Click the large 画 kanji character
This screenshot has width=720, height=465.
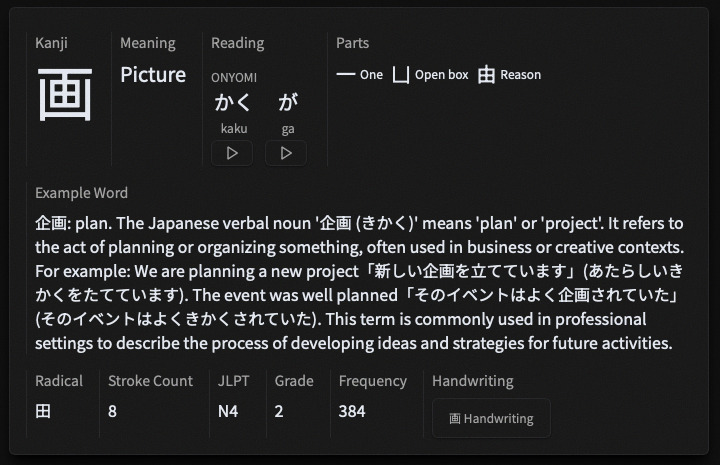65,94
